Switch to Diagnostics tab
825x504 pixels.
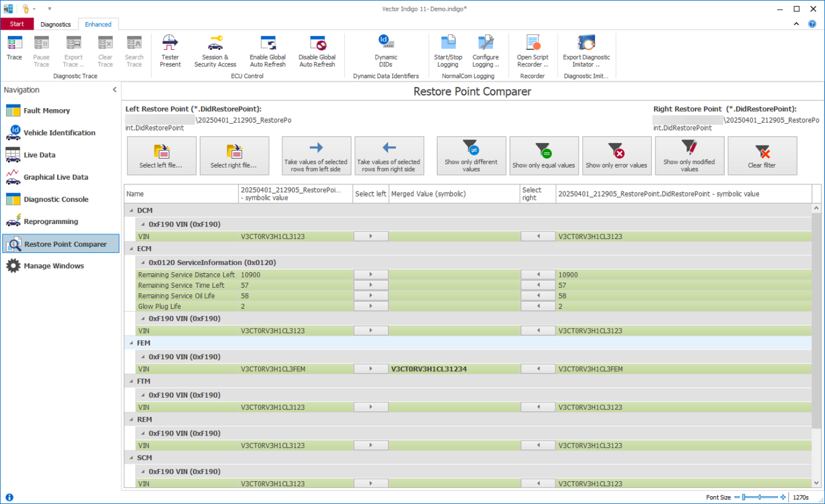click(55, 24)
